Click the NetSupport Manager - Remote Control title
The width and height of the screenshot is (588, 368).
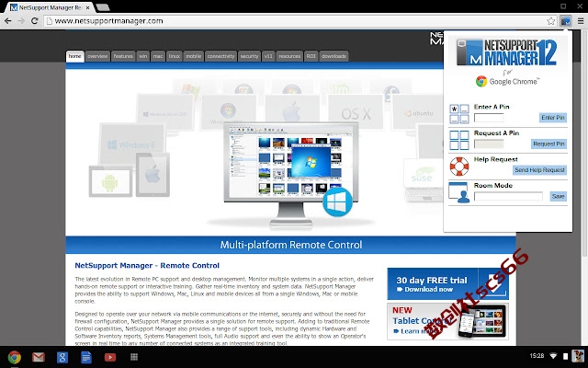point(147,266)
